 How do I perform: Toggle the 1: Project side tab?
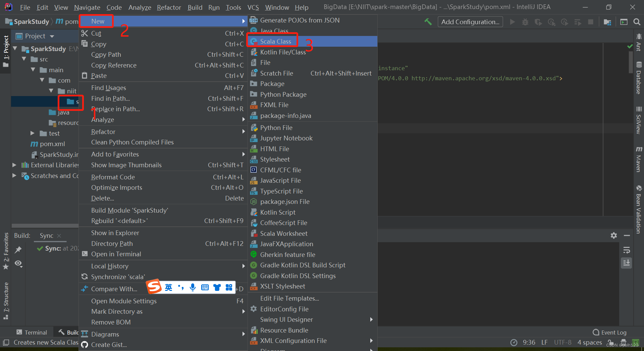(x=6, y=51)
